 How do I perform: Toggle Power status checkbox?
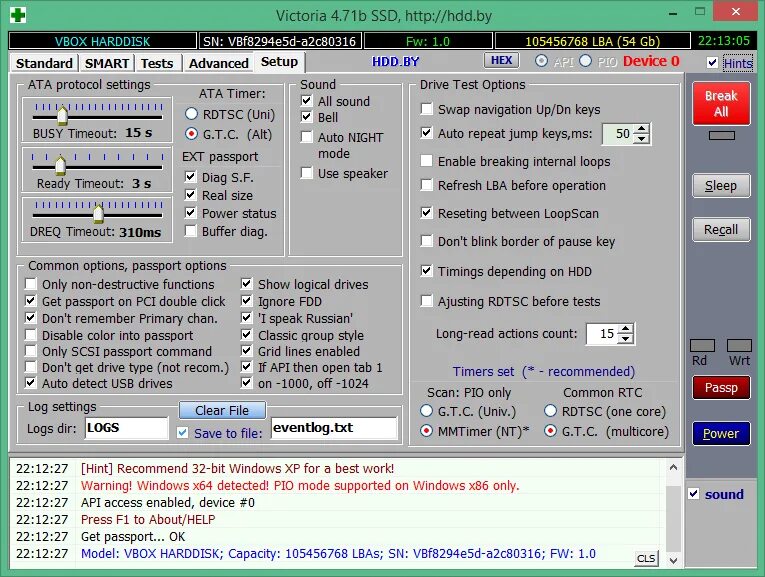191,213
